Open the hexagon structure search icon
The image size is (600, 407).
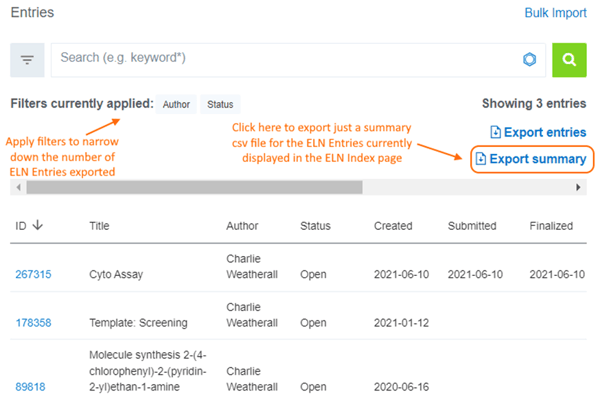[x=530, y=59]
